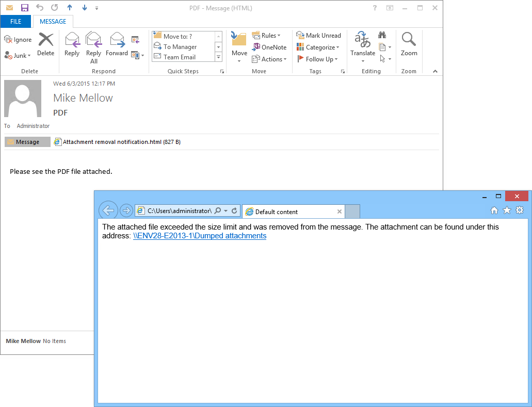Viewport: 532px width, 407px height.
Task: Open the Tags dialog launcher
Action: 343,71
